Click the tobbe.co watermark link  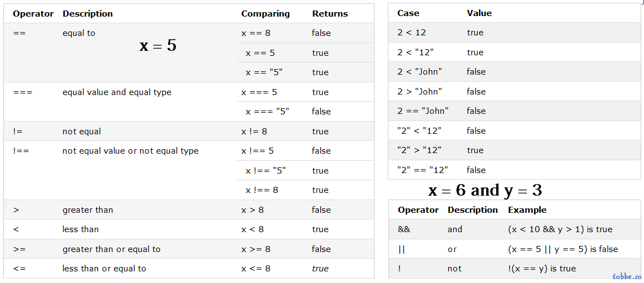pyautogui.click(x=626, y=276)
